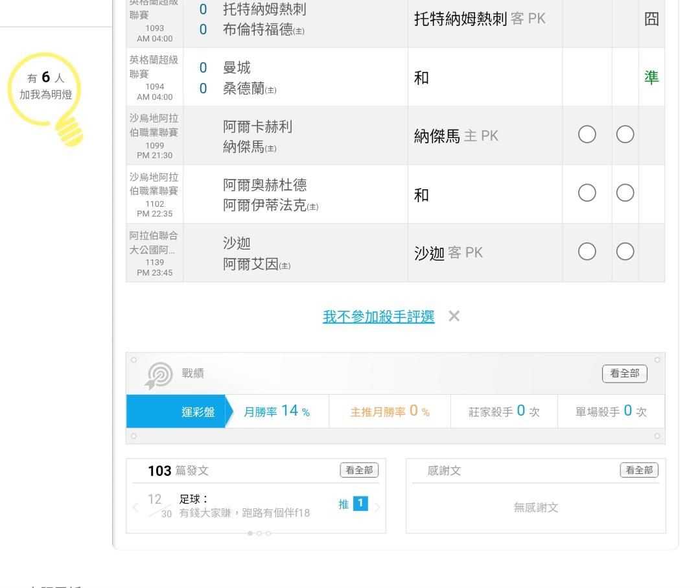The image size is (700, 588).
Task: Select right radio circle in 納傑馬 主 PK row
Action: 625,135
